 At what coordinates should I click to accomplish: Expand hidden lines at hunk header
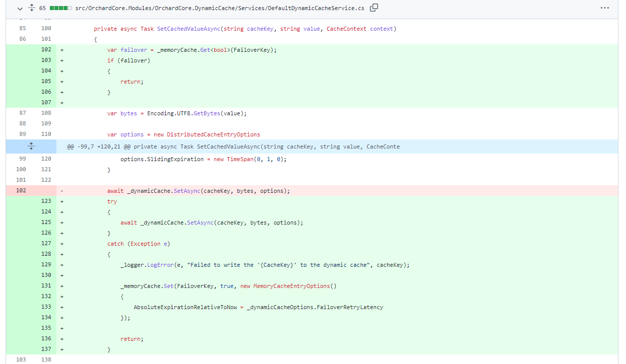31,147
